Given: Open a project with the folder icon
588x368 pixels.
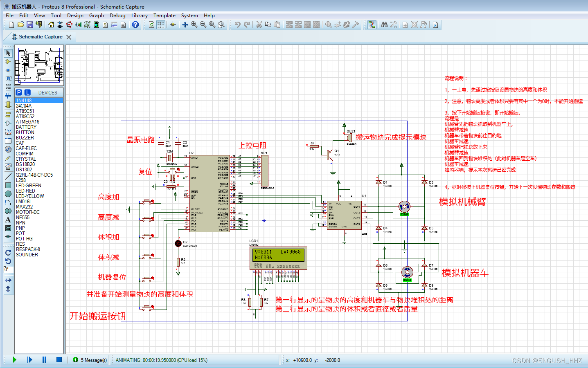Looking at the screenshot, I should (x=20, y=25).
